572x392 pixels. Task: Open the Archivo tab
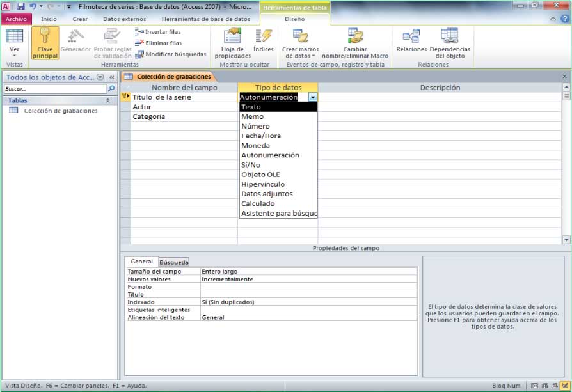(x=16, y=19)
